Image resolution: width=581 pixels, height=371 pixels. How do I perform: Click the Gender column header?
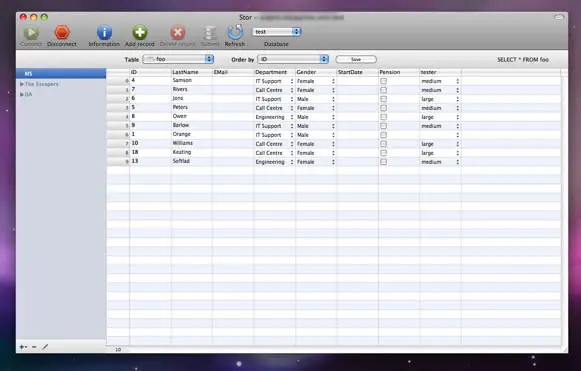pos(316,72)
